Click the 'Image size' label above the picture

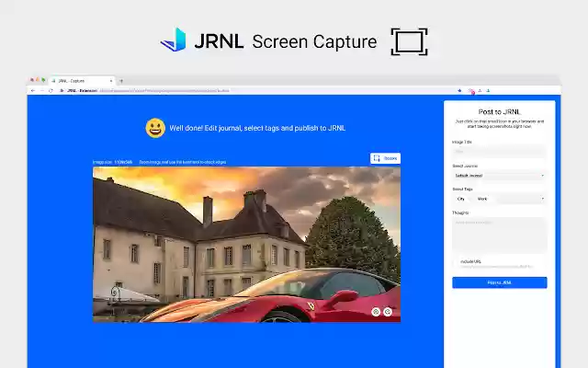[102, 162]
